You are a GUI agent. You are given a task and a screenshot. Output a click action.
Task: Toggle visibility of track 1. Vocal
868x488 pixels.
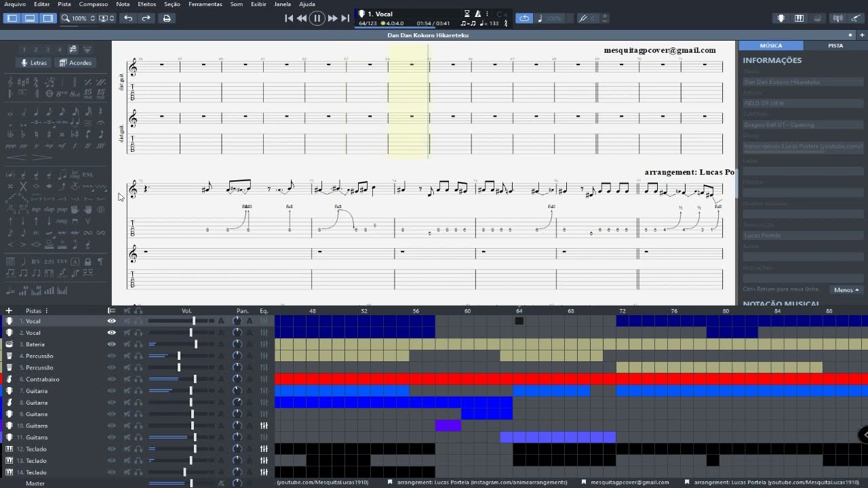[x=112, y=321]
